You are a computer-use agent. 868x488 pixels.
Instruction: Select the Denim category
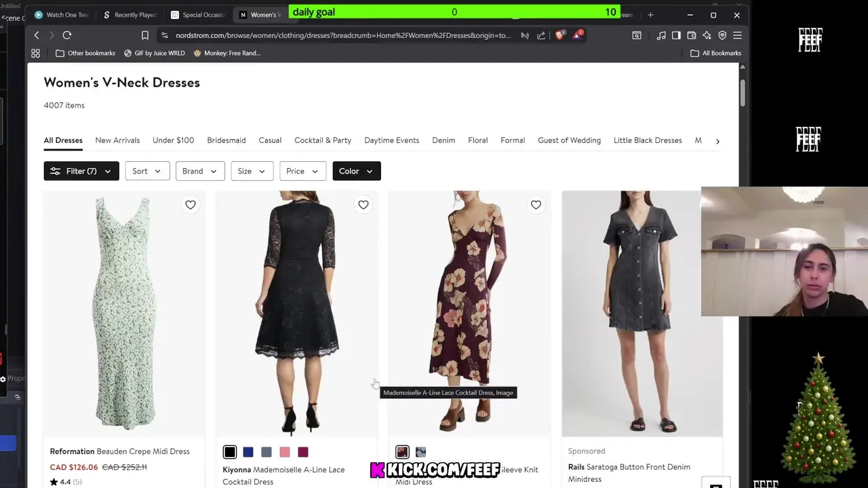coord(443,140)
